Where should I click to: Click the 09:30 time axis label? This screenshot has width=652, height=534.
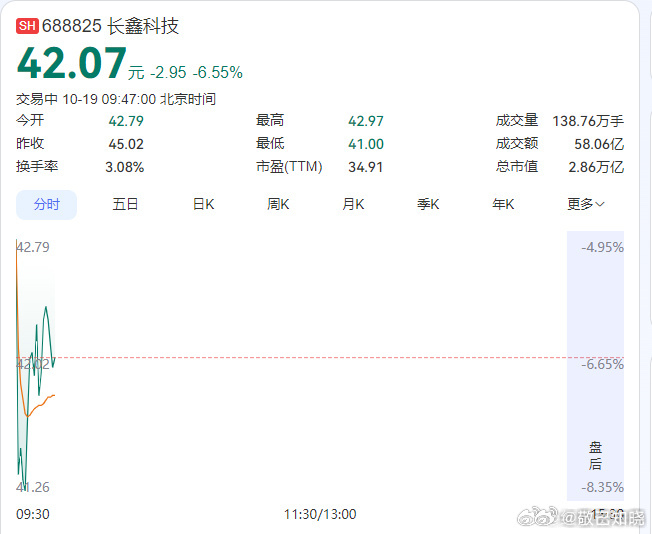point(33,514)
